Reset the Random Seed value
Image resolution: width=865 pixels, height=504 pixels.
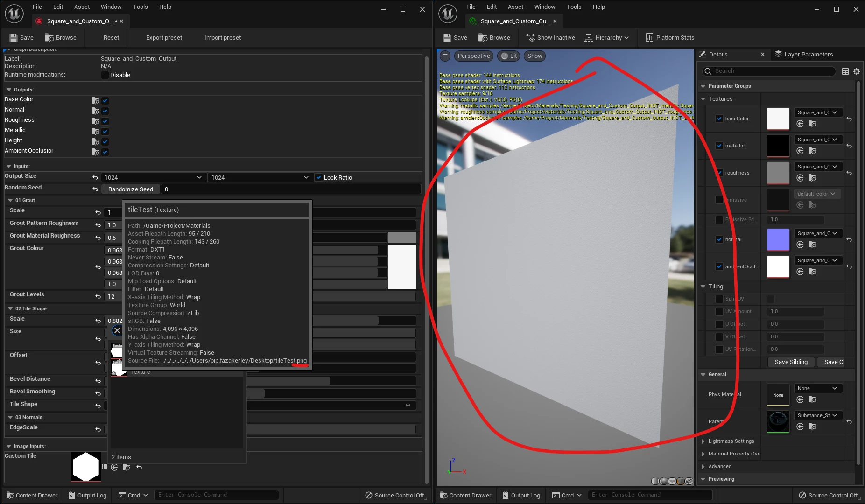[95, 189]
